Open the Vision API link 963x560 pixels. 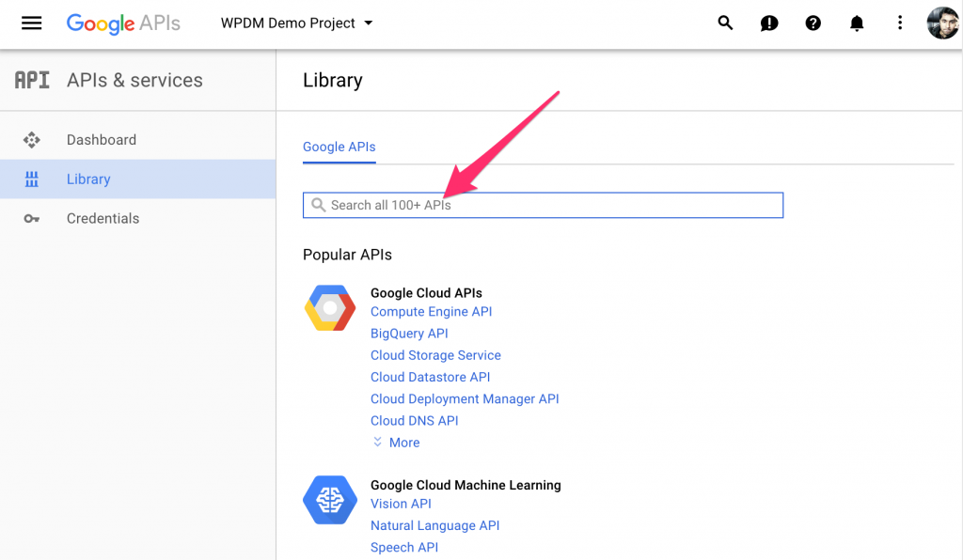tap(401, 504)
